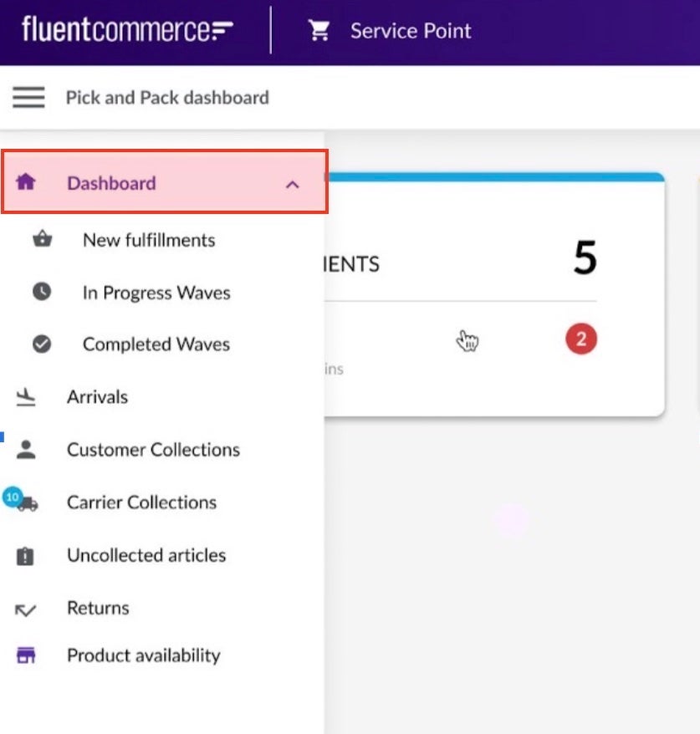Viewport: 700px width, 734px height.
Task: Click the Completed Waves checkmark icon
Action: tap(42, 344)
